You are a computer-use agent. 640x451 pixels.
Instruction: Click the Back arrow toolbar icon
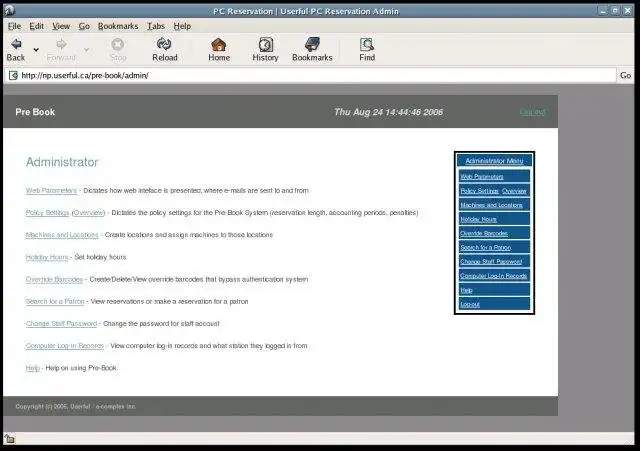(x=16, y=44)
